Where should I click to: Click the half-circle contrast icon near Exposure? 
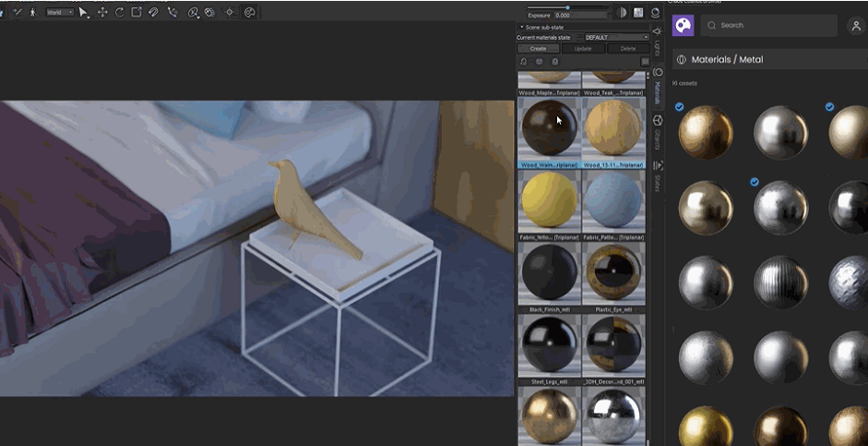[622, 12]
